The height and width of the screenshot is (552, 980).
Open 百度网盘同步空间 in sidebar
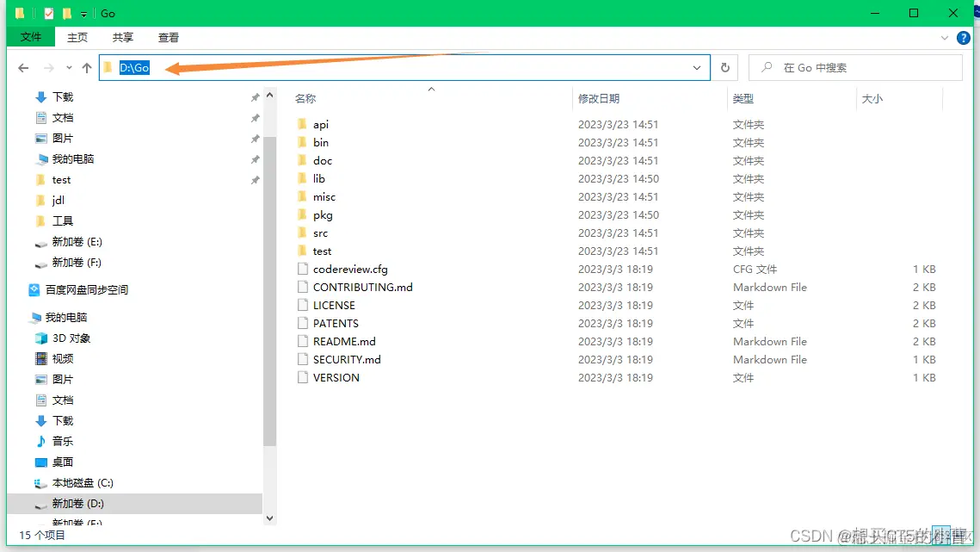(x=86, y=289)
